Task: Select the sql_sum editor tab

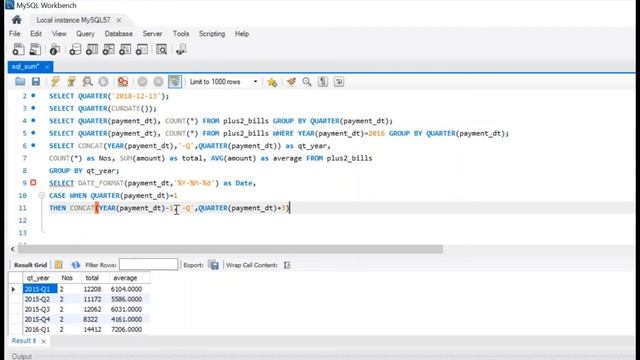Action: [x=25, y=67]
